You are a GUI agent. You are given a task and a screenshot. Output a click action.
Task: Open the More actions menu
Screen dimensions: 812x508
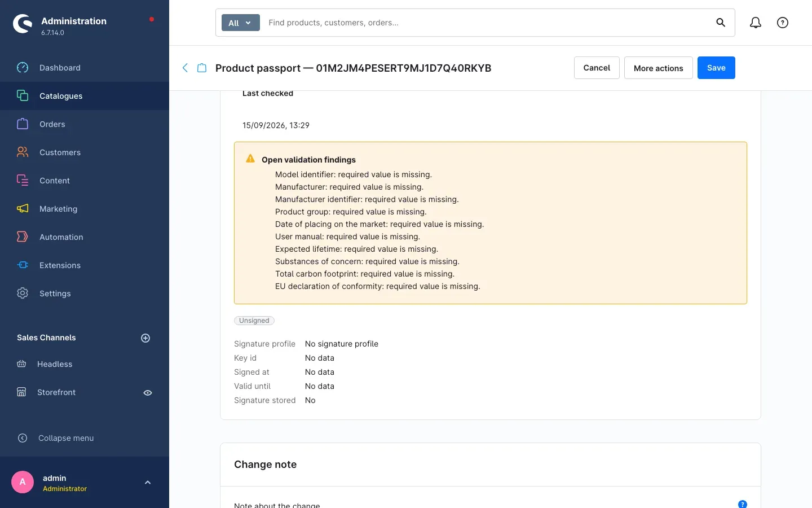pyautogui.click(x=659, y=68)
